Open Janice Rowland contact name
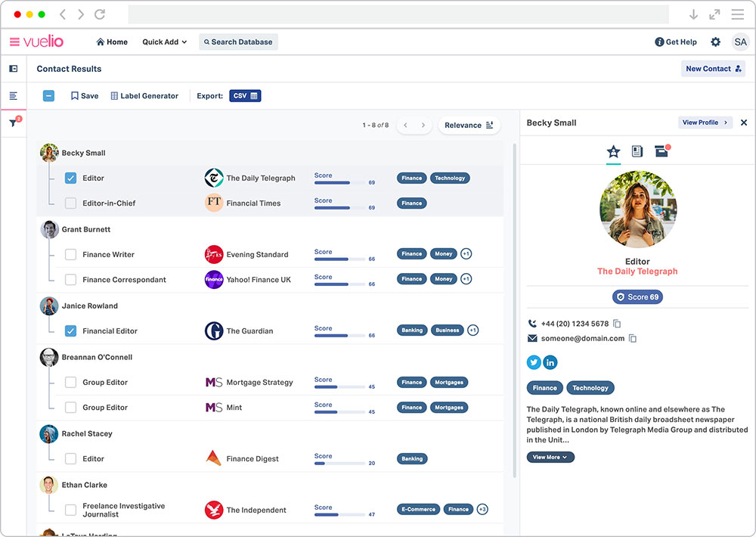 90,306
